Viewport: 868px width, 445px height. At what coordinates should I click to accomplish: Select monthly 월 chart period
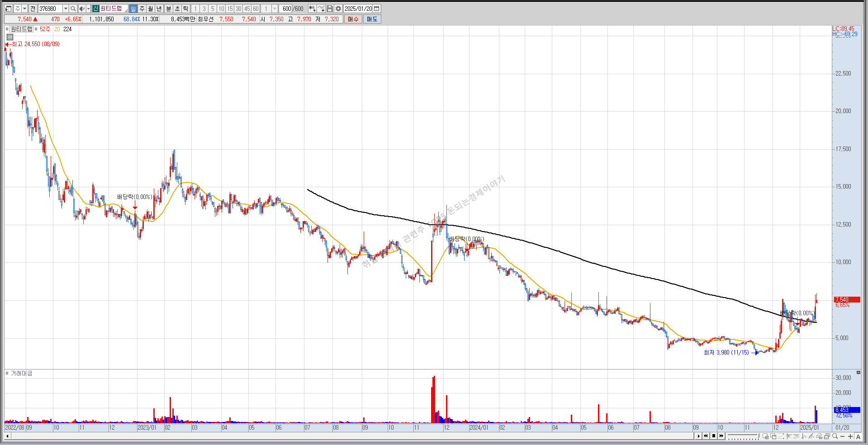[x=150, y=9]
